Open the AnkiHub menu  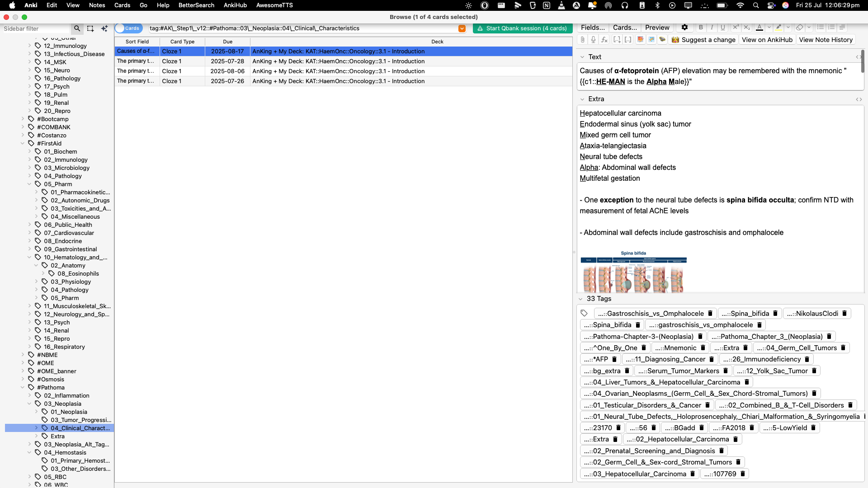(235, 5)
